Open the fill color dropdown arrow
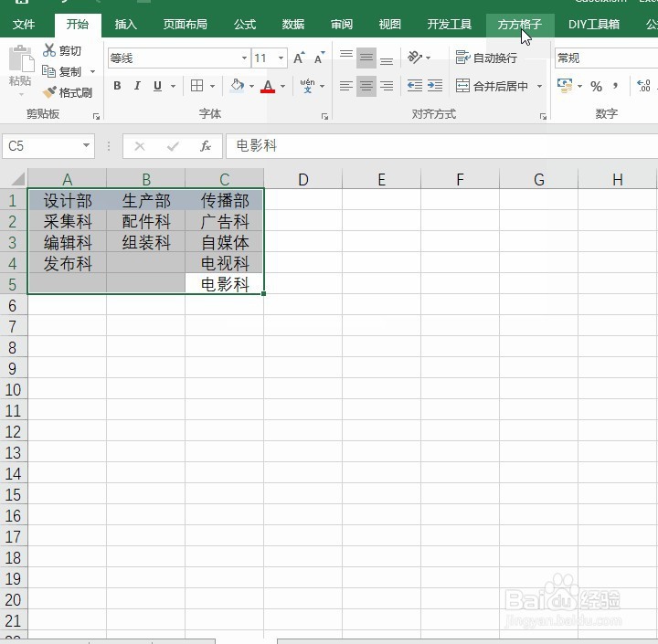 coord(251,87)
